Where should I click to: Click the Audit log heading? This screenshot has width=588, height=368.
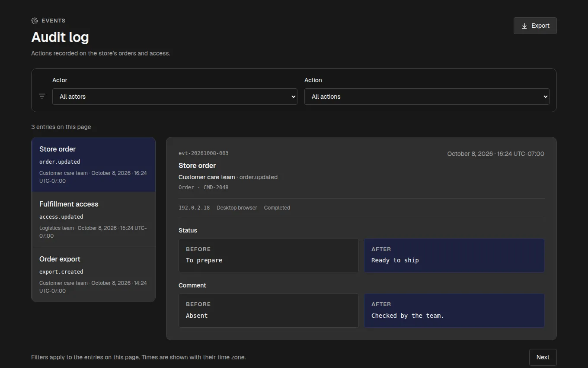60,37
